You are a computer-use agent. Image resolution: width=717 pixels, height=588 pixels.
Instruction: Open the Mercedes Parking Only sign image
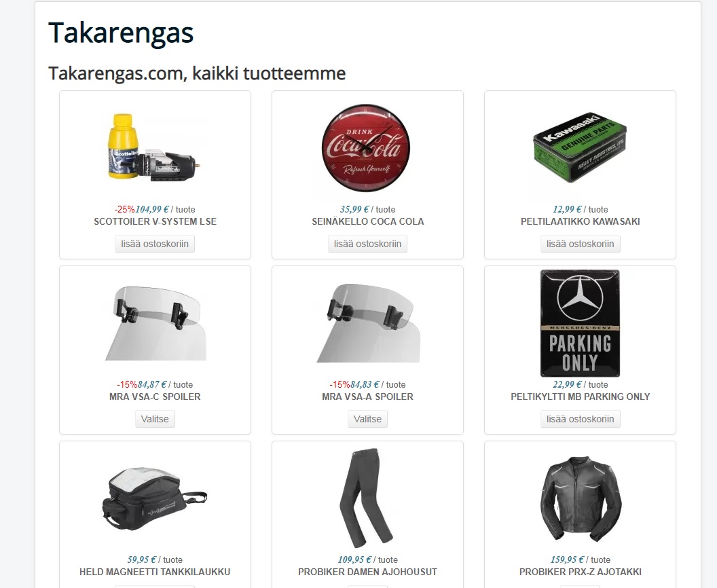(580, 323)
